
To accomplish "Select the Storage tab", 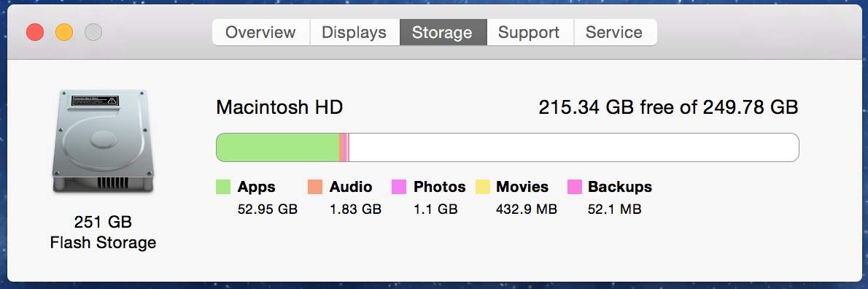I will coord(443,32).
